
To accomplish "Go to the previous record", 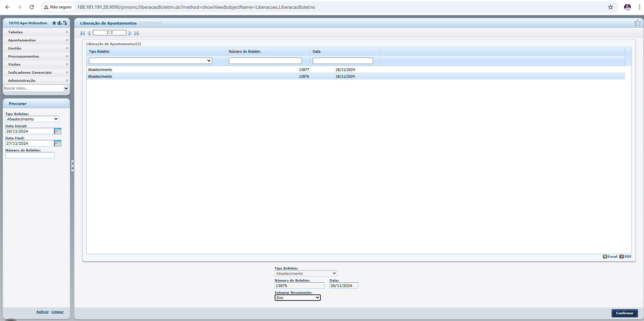I will tap(89, 33).
